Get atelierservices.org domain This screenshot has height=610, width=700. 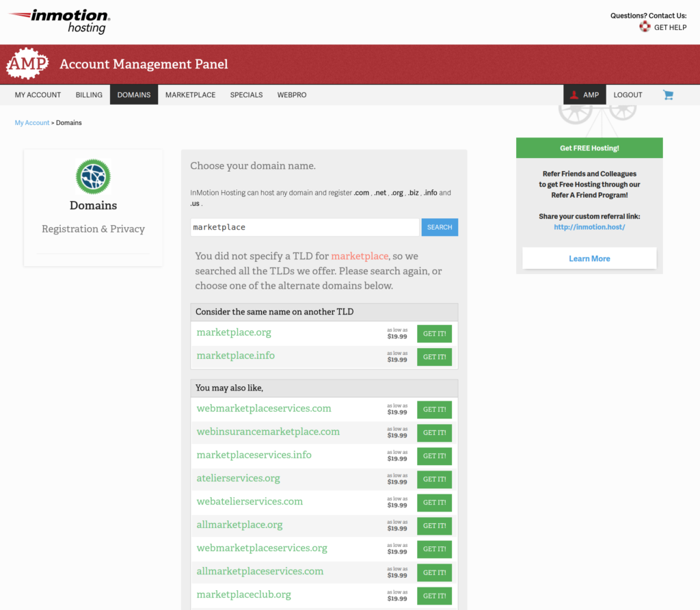coord(434,479)
